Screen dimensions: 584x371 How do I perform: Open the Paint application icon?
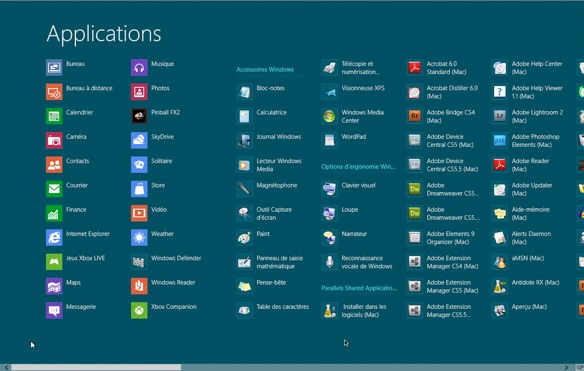[x=244, y=237]
